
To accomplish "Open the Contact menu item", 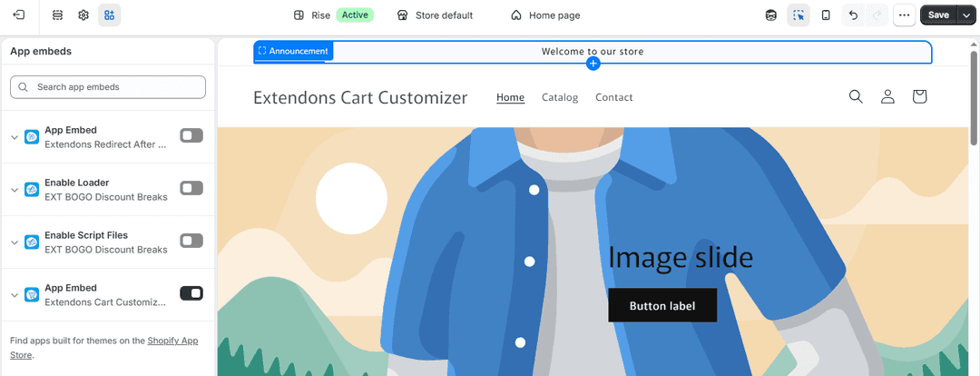I will 613,97.
